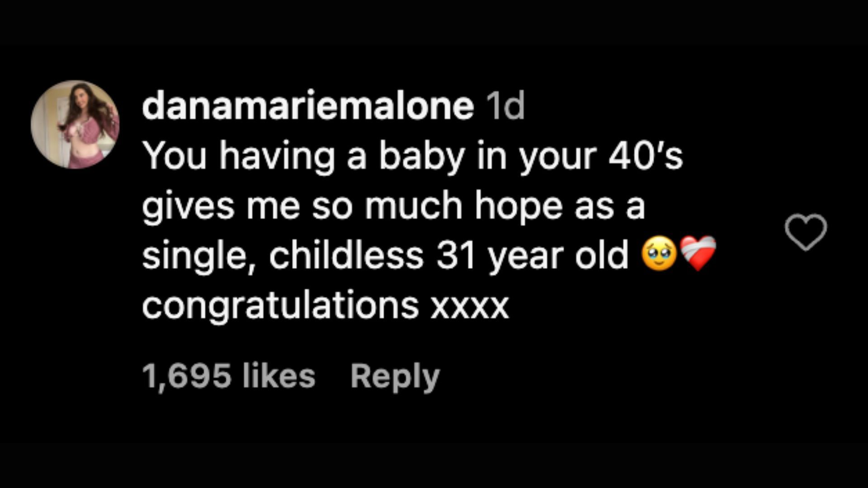Open danamariemalone's profile picture
Image resolution: width=868 pixels, height=488 pixels.
pyautogui.click(x=75, y=124)
